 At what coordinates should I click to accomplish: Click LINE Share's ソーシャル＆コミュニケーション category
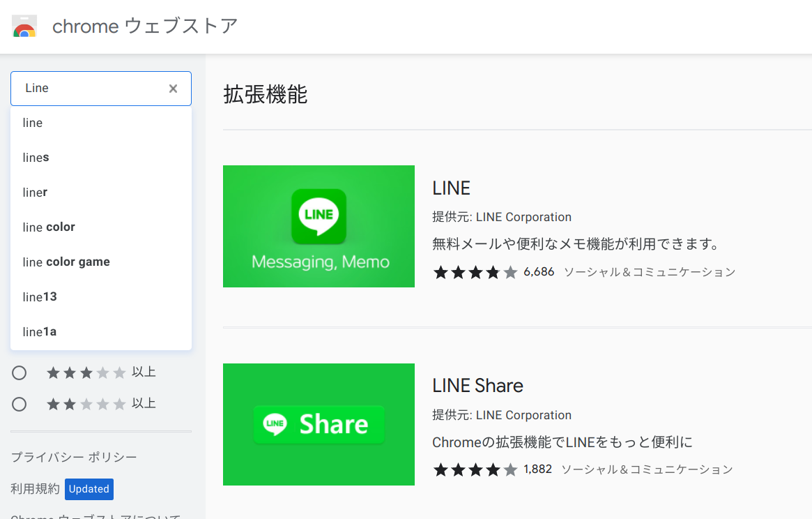[x=648, y=469]
